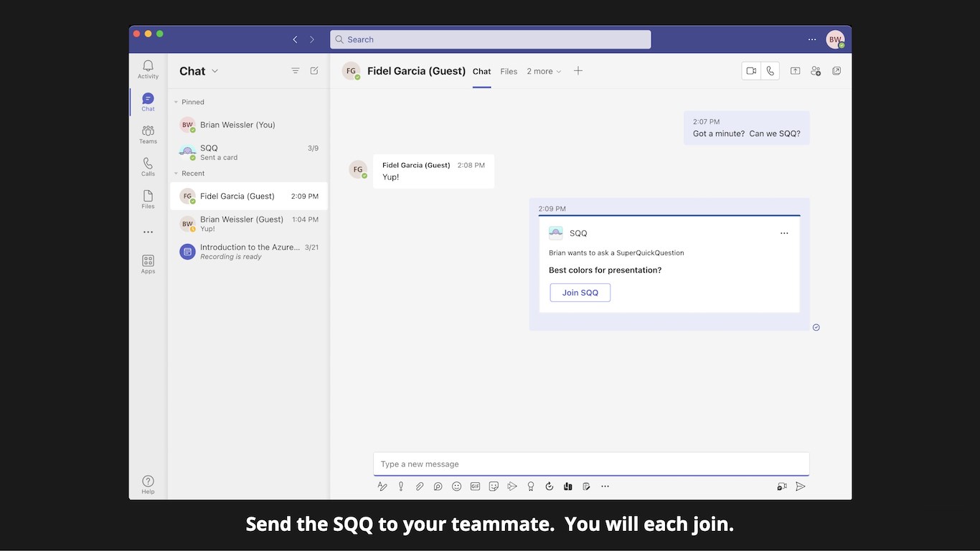Expand the Chat header dropdown

(x=215, y=71)
